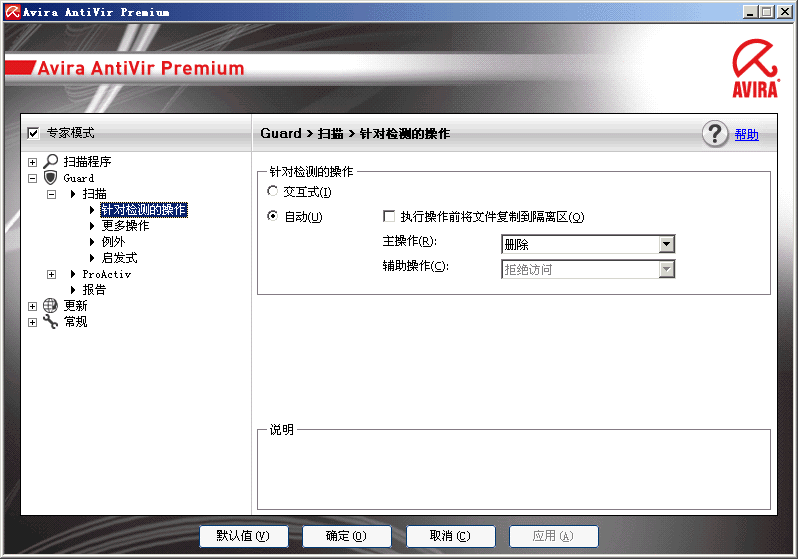798x559 pixels.
Task: Select the 自动 radio button
Action: 273,216
